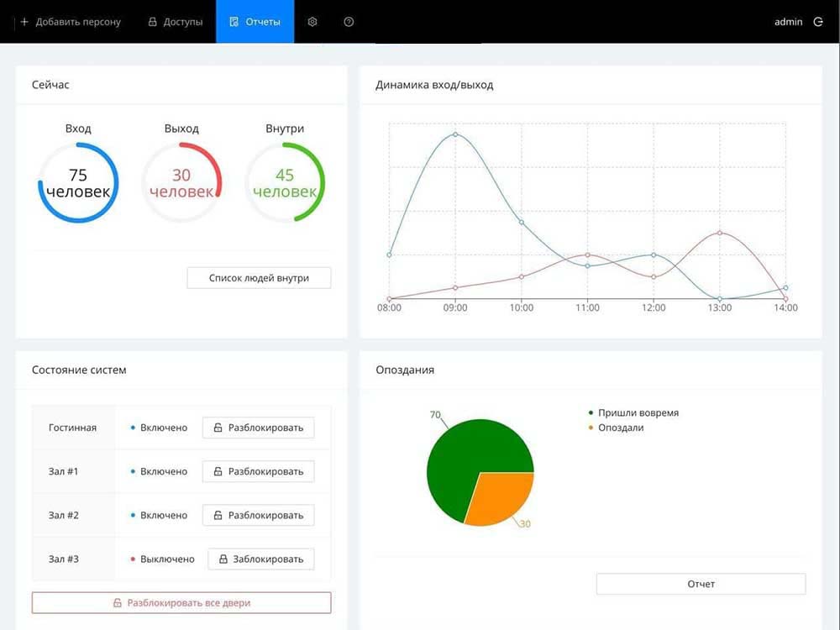The width and height of the screenshot is (840, 630).
Task: Open the settings gear icon in navbar
Action: tap(312, 22)
